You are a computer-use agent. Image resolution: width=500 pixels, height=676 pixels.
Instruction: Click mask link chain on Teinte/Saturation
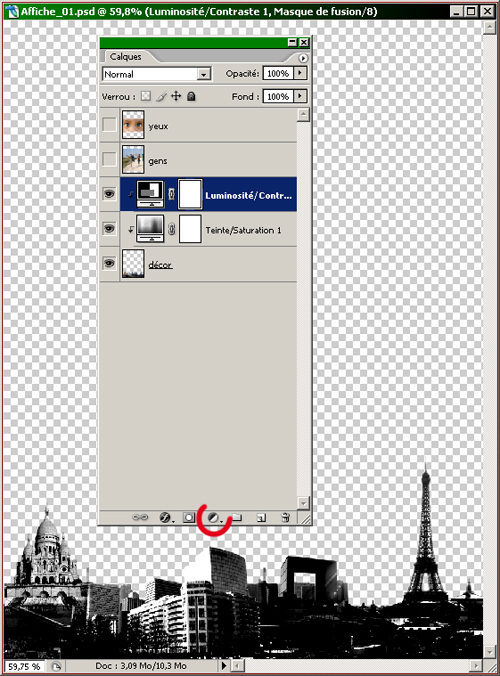pos(171,229)
